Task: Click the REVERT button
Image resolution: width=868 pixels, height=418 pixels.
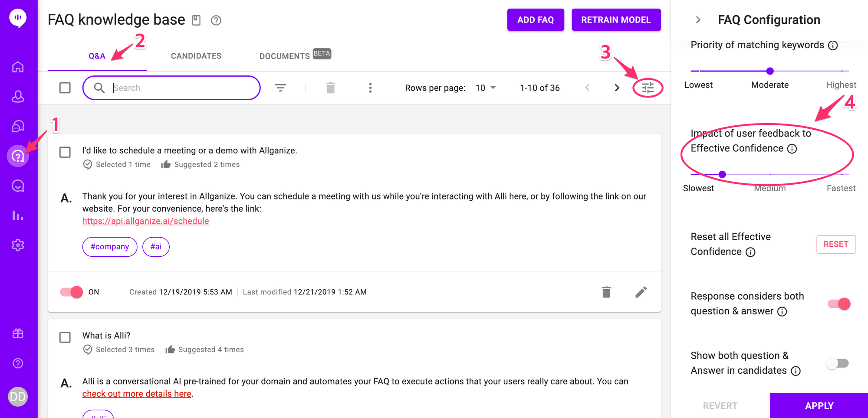Action: pyautogui.click(x=720, y=406)
